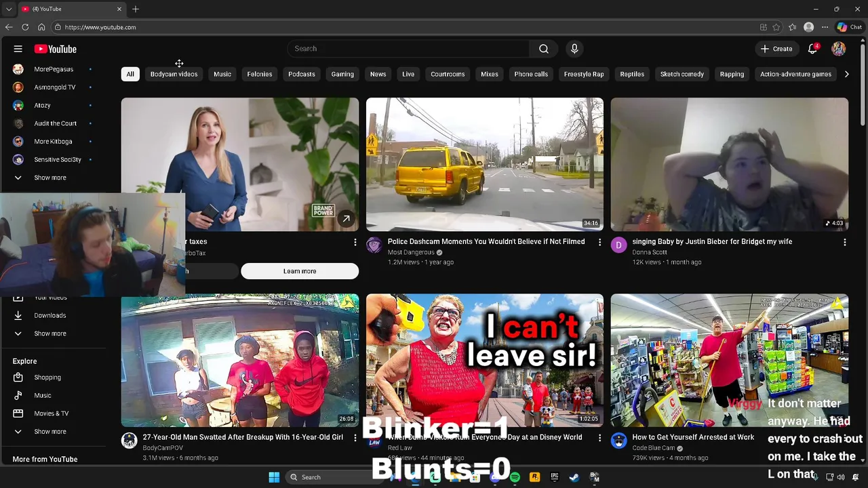Open Steam from the taskbar
This screenshot has width=868, height=488.
574,477
